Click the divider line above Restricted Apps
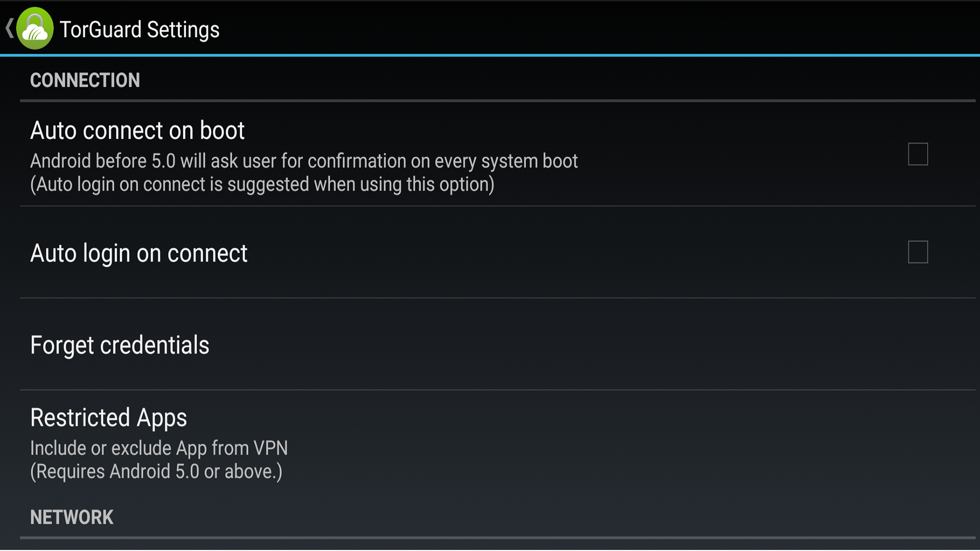This screenshot has height=551, width=980. [x=498, y=390]
